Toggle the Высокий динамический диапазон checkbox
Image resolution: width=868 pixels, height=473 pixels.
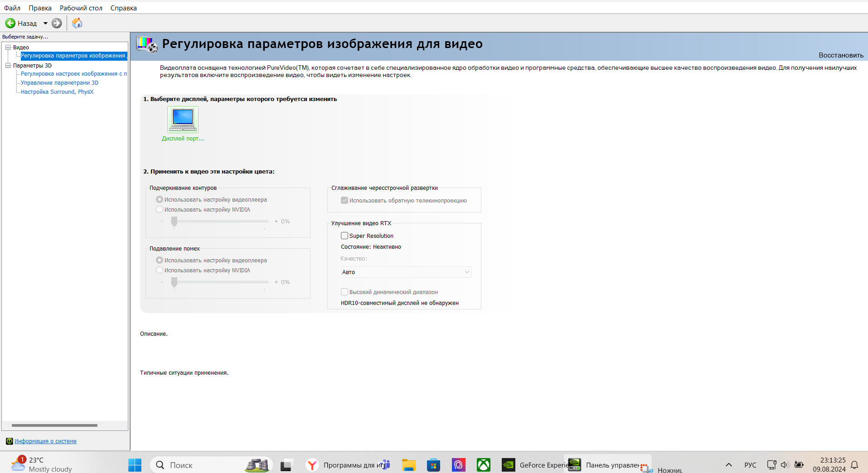tap(344, 292)
